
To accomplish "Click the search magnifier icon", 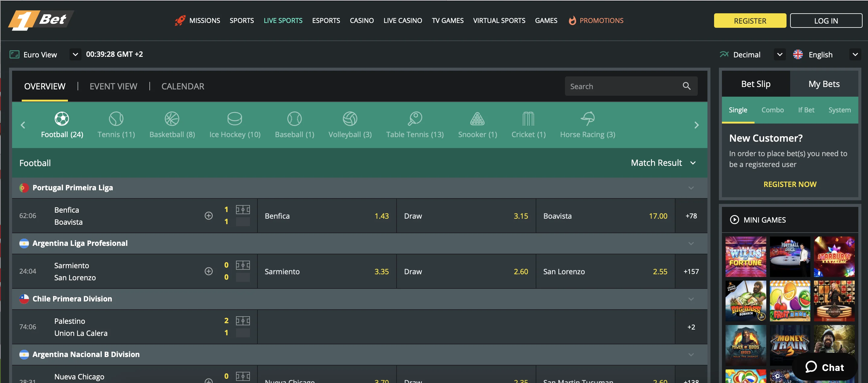I will [686, 86].
